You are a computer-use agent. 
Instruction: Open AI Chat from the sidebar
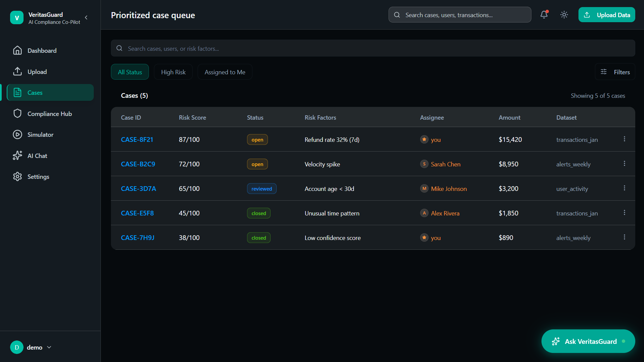tap(50, 156)
